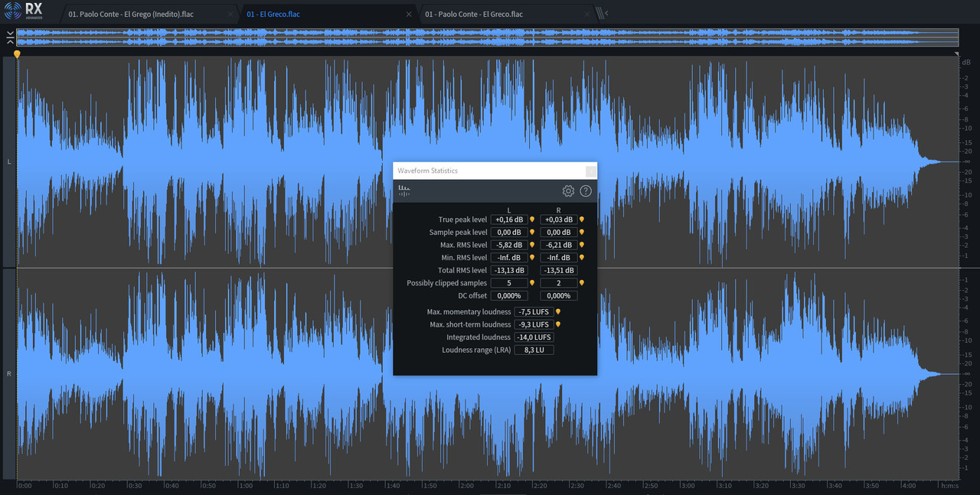Viewport: 980px width, 495px height.
Task: Click the max momentary loudness value '-7,5 LUFS'
Action: [534, 312]
